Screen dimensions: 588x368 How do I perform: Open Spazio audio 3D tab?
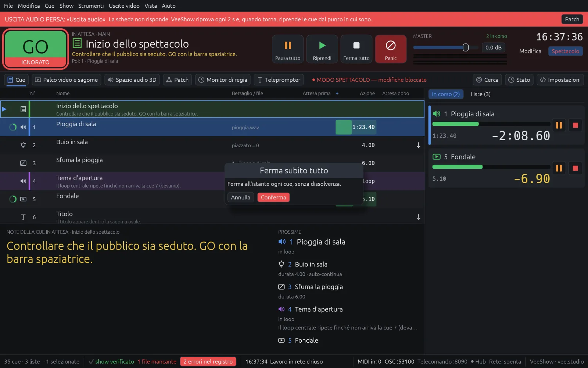click(x=132, y=80)
